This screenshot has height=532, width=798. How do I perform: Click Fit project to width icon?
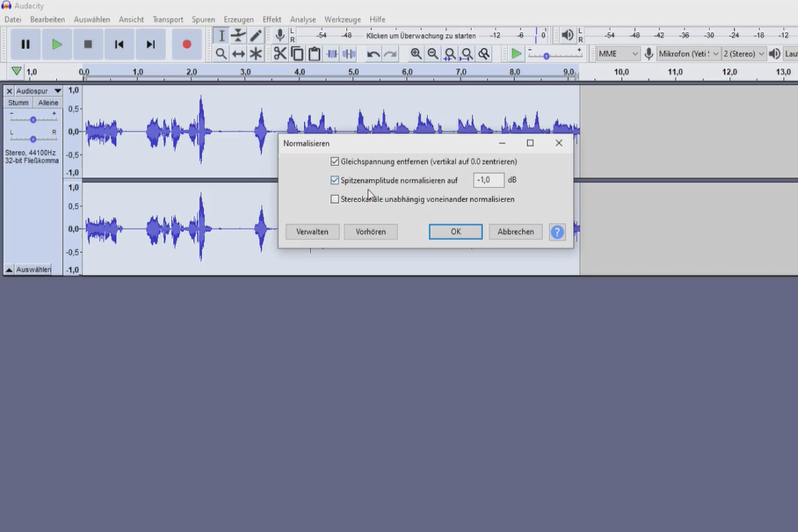click(467, 54)
